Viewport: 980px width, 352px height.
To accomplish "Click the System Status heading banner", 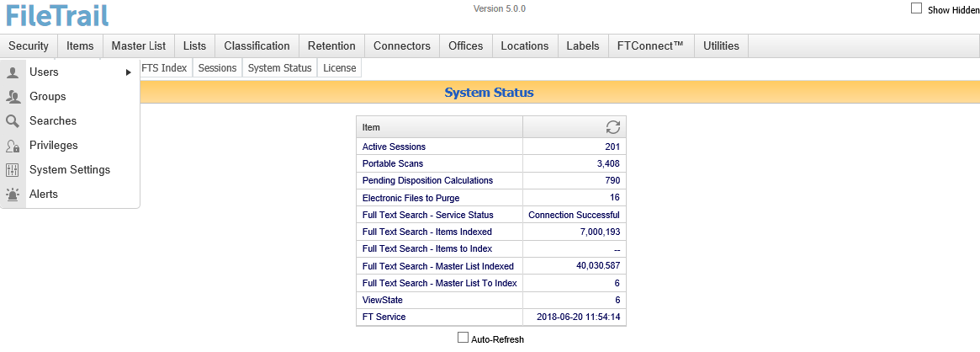I will click(x=489, y=93).
